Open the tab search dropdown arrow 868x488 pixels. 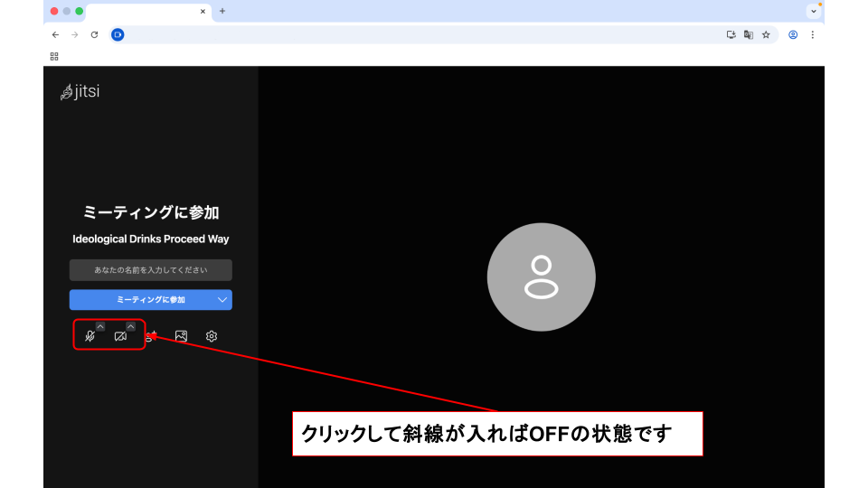coord(814,11)
